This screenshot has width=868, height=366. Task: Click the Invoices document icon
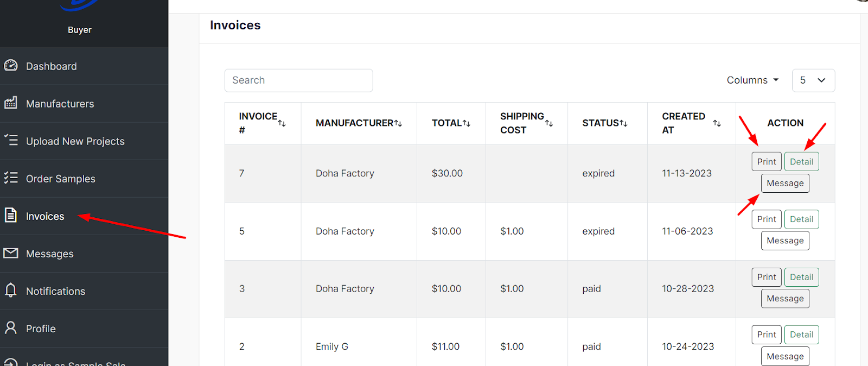[x=11, y=215]
